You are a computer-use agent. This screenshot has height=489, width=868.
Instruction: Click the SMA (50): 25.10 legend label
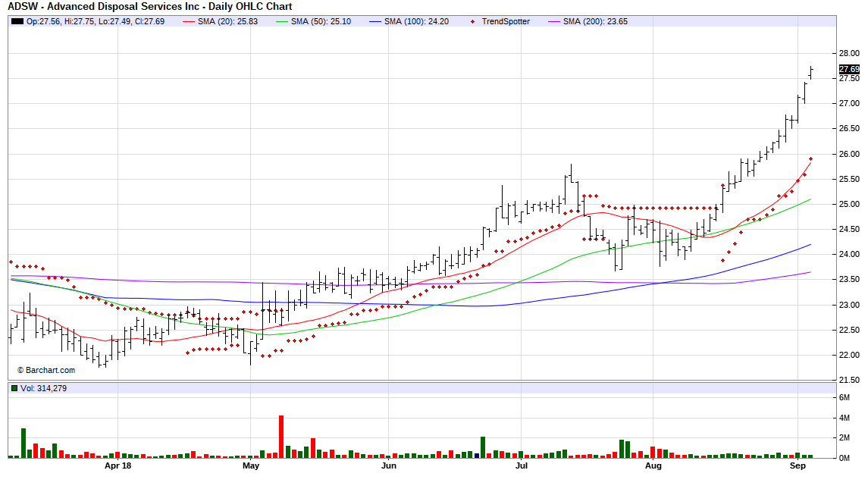(321, 21)
